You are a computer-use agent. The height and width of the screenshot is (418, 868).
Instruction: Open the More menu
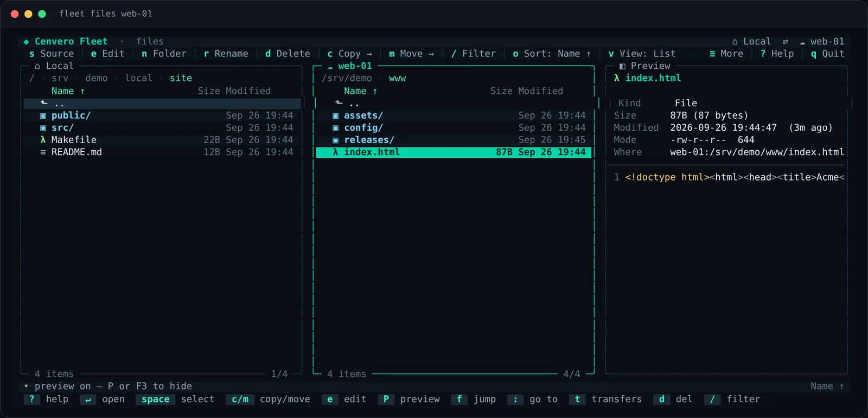(726, 54)
